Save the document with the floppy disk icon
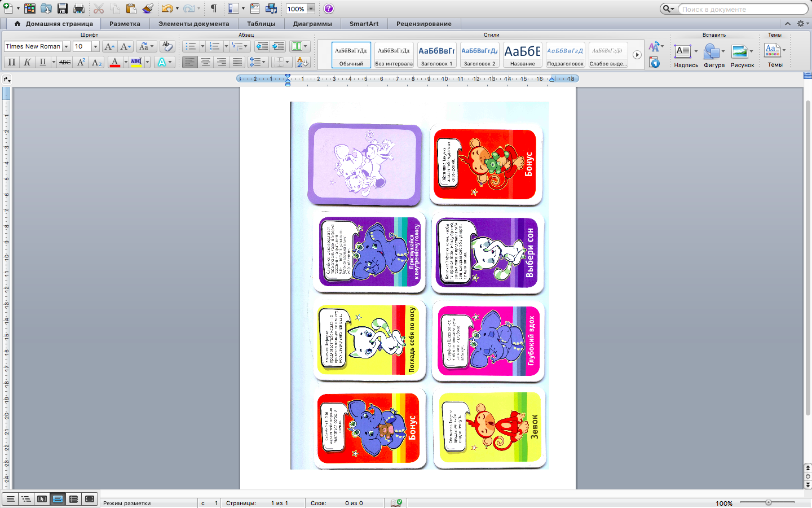Viewport: 812px width, 508px height. coord(63,8)
